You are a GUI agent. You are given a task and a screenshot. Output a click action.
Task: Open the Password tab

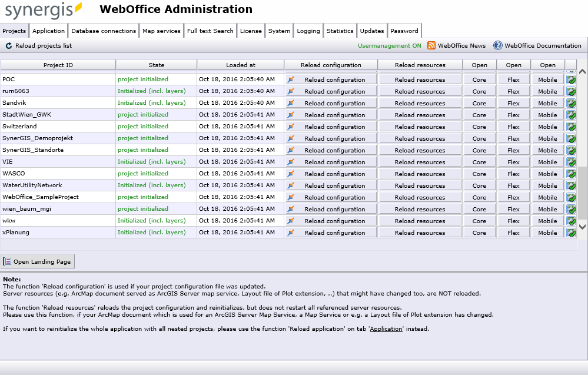point(404,30)
